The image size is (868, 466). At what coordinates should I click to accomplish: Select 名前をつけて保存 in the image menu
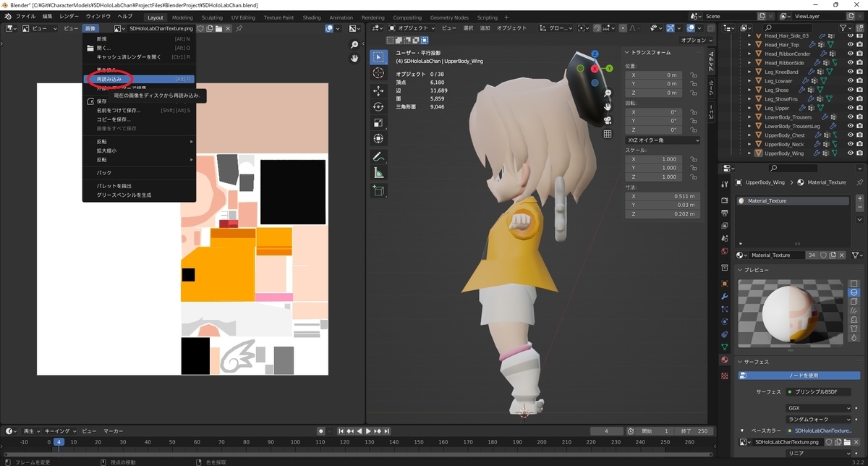140,110
